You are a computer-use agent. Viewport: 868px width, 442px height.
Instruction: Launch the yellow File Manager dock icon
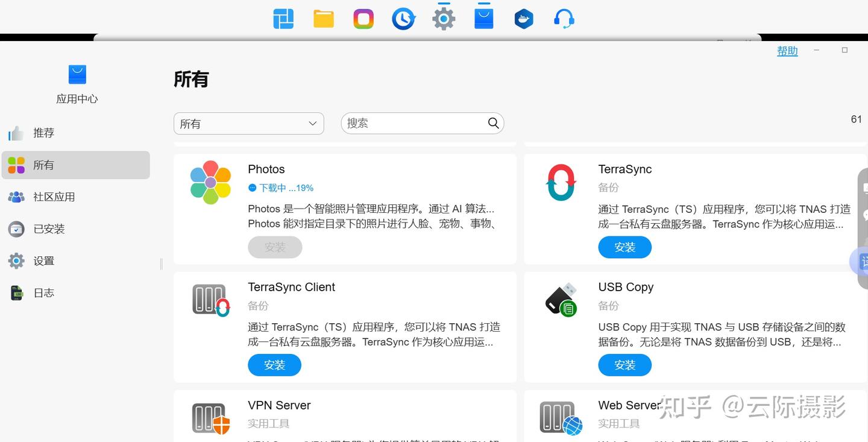point(324,19)
